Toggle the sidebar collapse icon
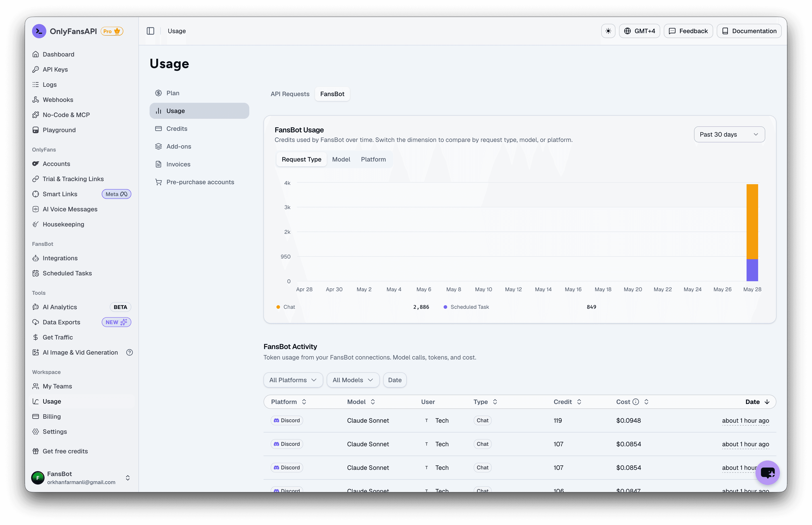The width and height of the screenshot is (812, 525). point(150,31)
